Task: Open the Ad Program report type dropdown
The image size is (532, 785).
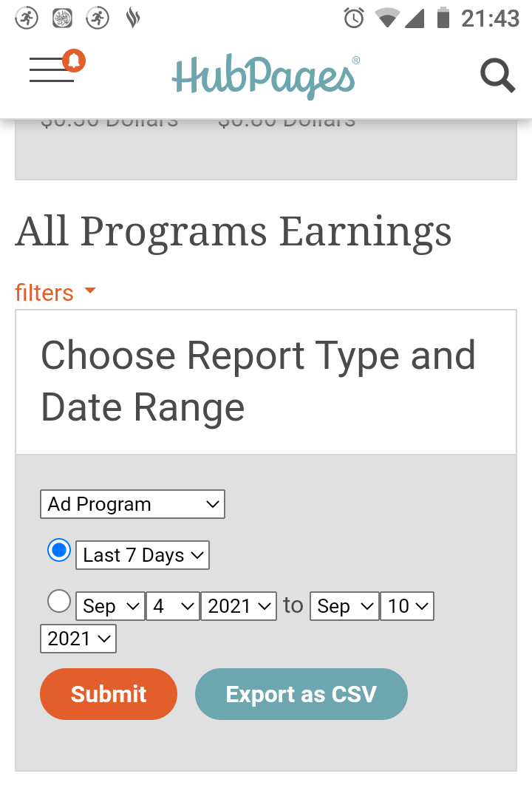Action: [x=132, y=504]
